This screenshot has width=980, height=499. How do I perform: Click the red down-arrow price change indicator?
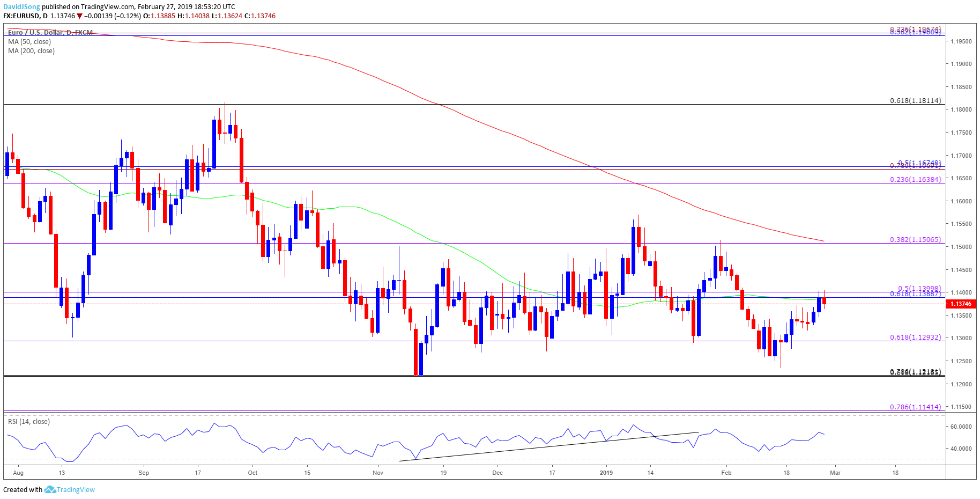80,16
